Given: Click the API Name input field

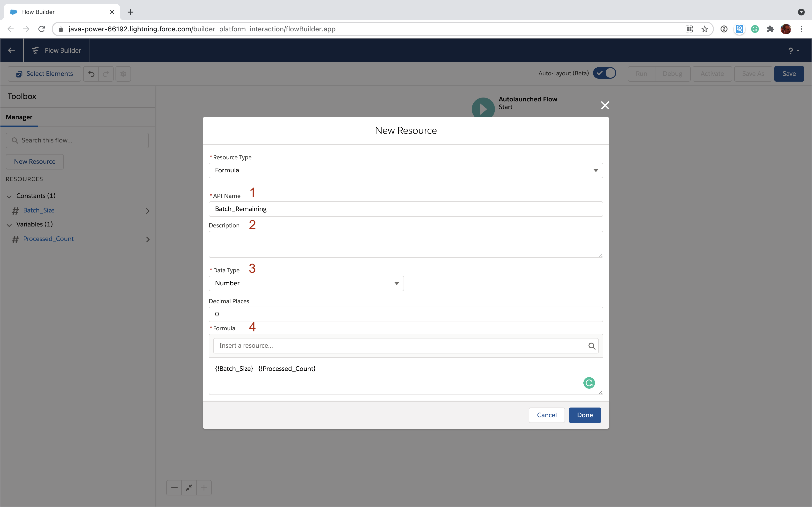Looking at the screenshot, I should pyautogui.click(x=406, y=209).
